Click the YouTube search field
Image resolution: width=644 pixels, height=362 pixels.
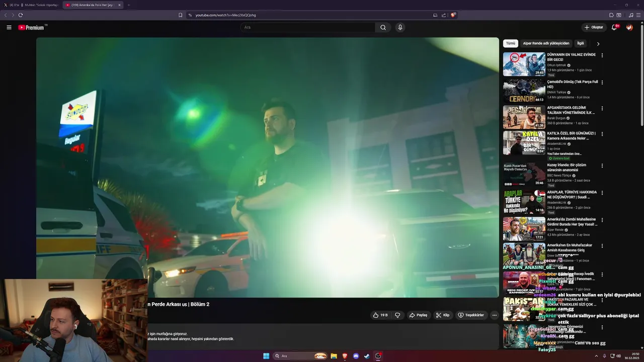[x=307, y=28]
